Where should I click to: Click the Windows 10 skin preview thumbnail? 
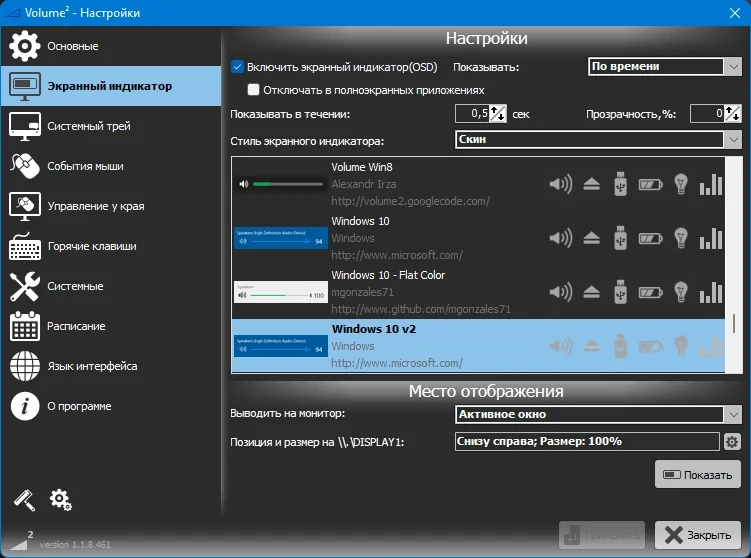point(281,238)
